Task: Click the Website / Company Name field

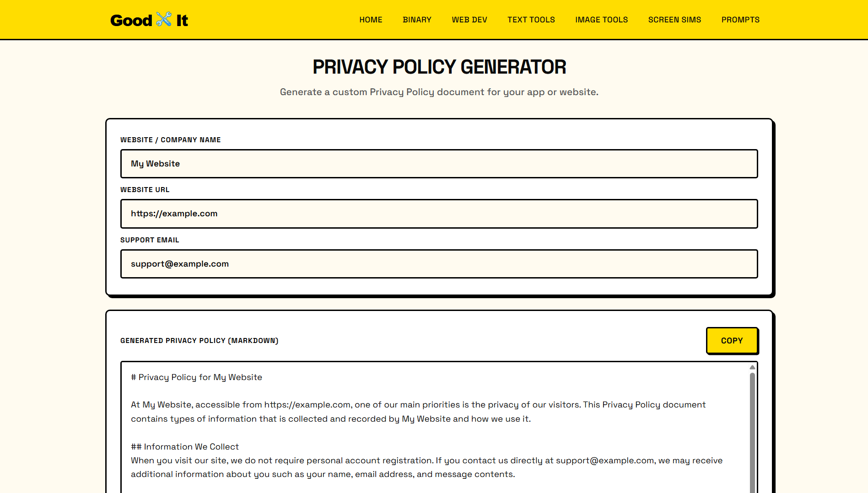Action: pyautogui.click(x=439, y=164)
